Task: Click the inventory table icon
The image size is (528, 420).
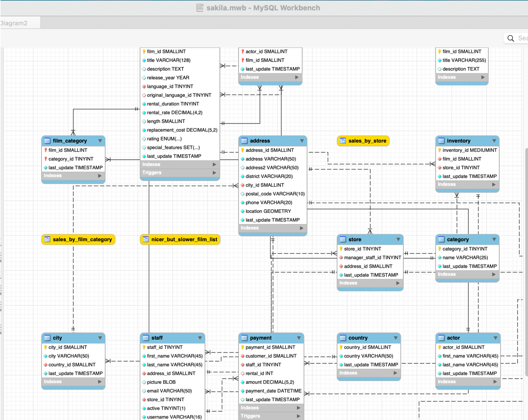Action: coord(441,141)
